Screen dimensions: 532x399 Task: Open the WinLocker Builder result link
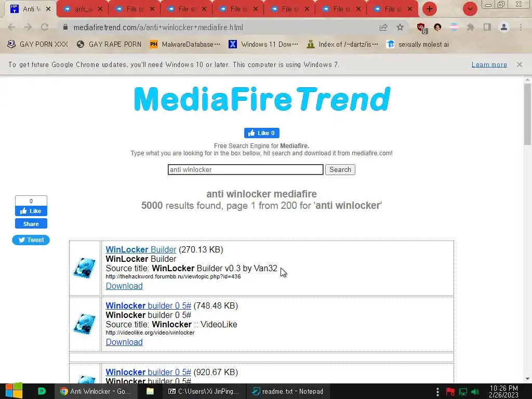click(141, 249)
